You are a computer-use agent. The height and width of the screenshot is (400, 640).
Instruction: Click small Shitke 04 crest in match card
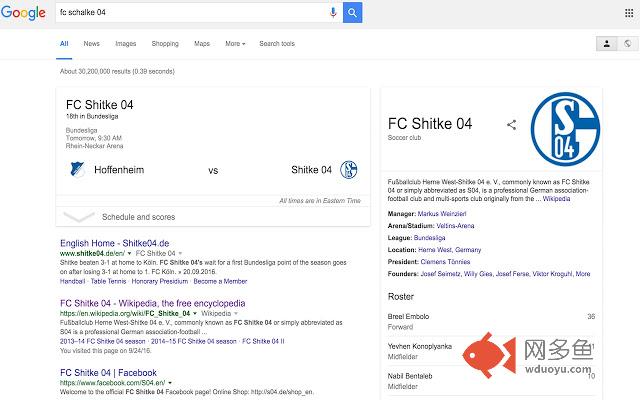click(349, 169)
